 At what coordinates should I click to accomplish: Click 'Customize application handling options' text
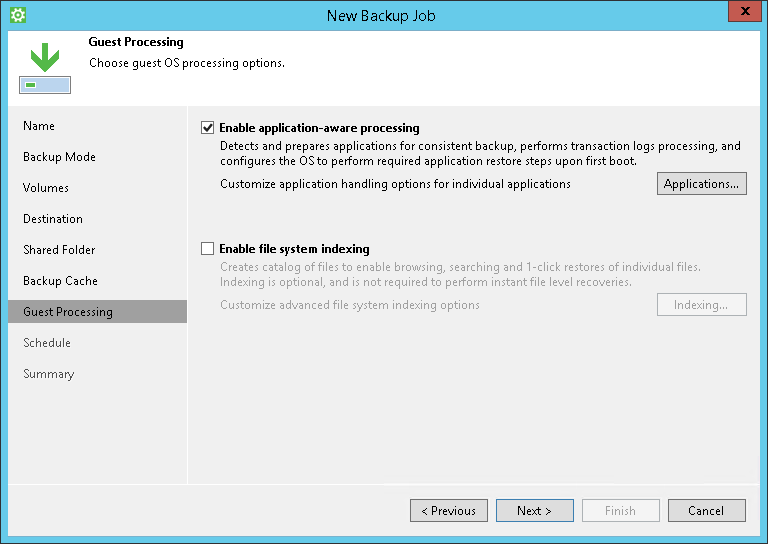click(395, 184)
